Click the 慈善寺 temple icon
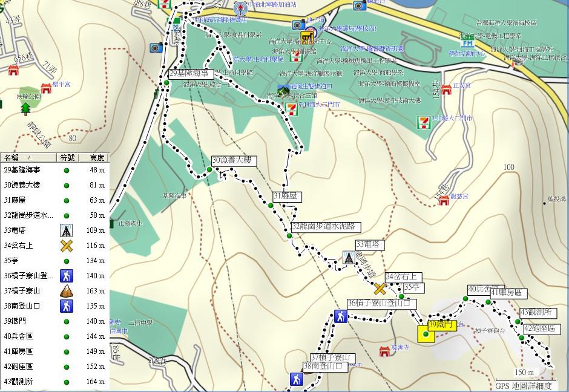This screenshot has height=392, width=569. coord(384,351)
